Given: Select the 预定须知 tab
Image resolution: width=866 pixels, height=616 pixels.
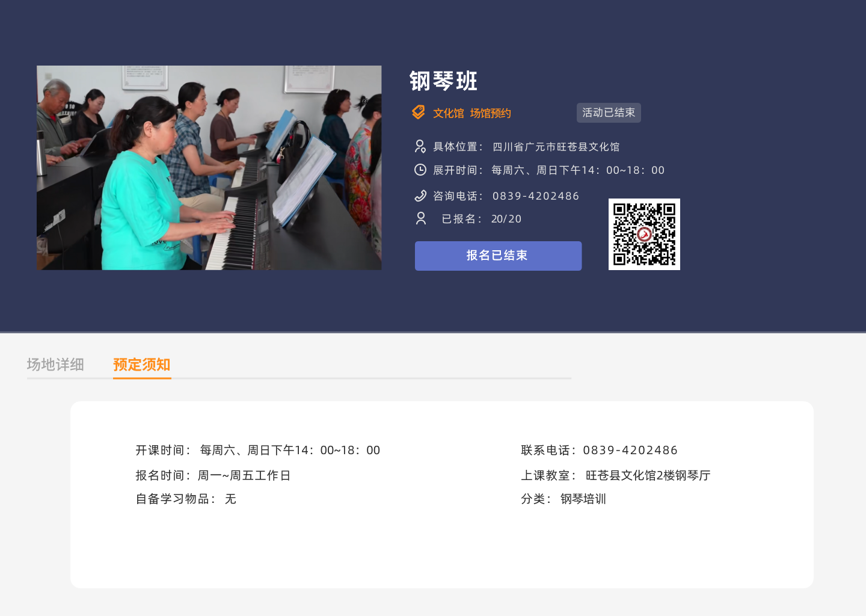Looking at the screenshot, I should tap(142, 365).
